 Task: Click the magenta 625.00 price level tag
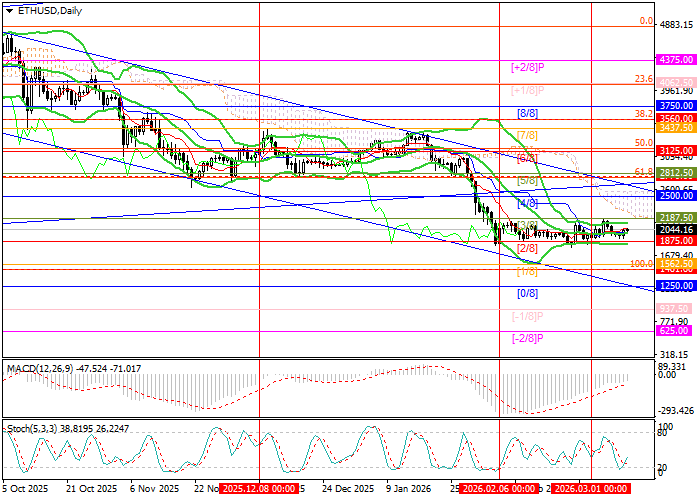pos(677,330)
